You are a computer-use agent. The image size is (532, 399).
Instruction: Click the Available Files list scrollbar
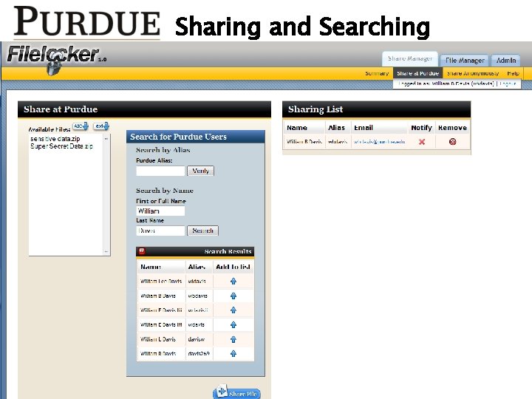pyautogui.click(x=106, y=195)
